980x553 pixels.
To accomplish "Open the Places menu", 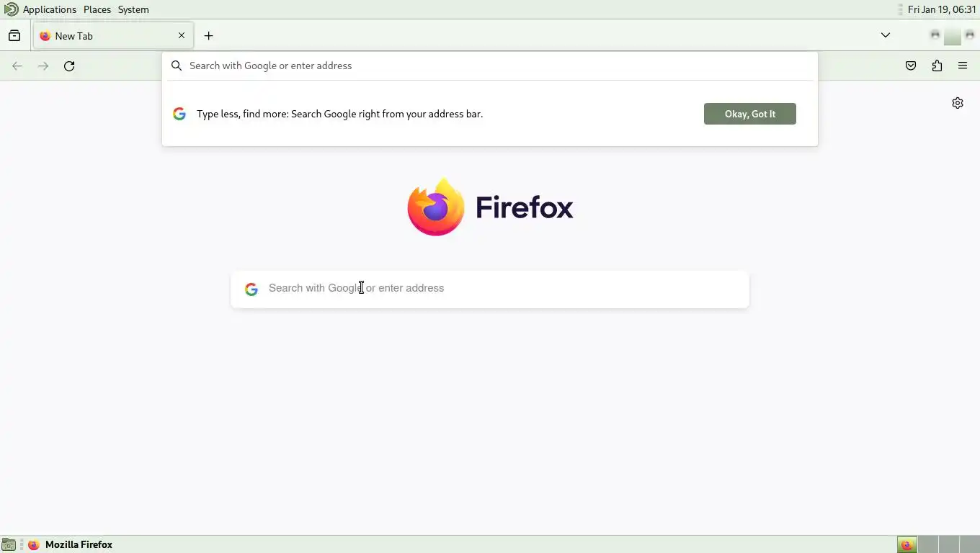I will (97, 9).
